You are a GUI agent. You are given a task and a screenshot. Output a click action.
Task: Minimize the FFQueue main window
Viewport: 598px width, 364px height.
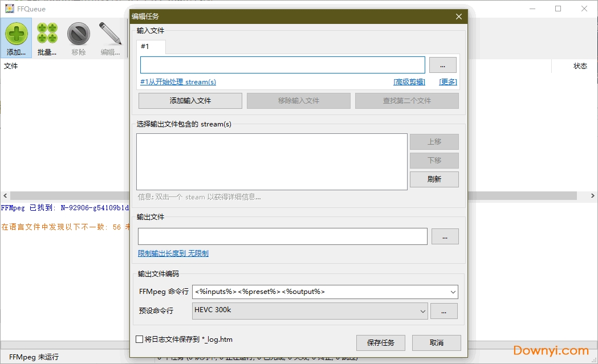[532, 9]
